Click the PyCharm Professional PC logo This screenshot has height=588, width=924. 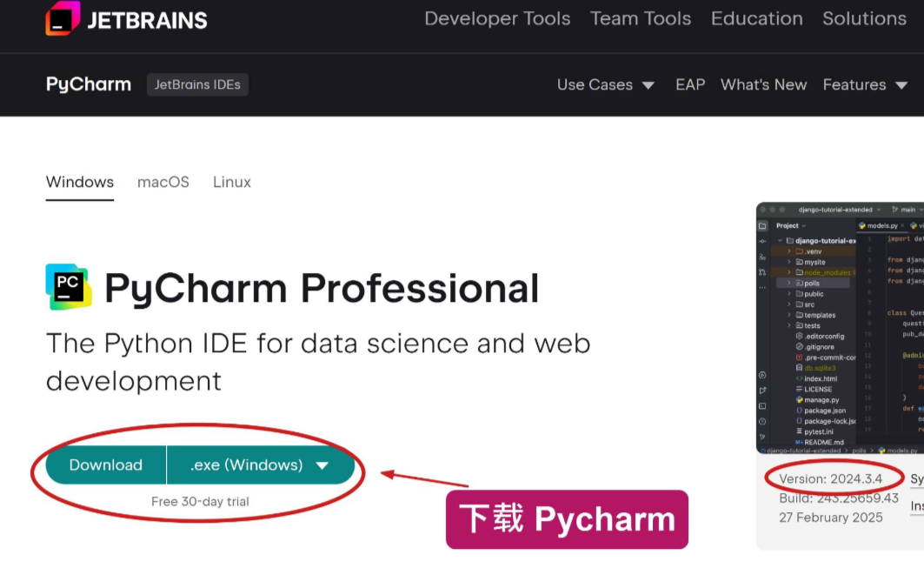[x=69, y=287]
